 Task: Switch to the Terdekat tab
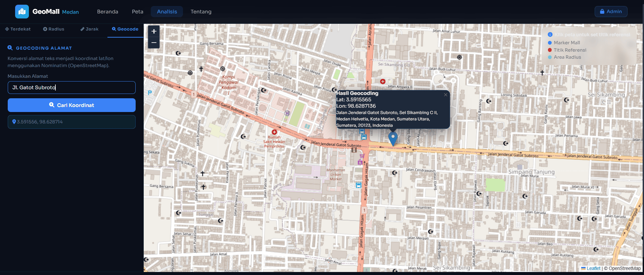pyautogui.click(x=18, y=29)
